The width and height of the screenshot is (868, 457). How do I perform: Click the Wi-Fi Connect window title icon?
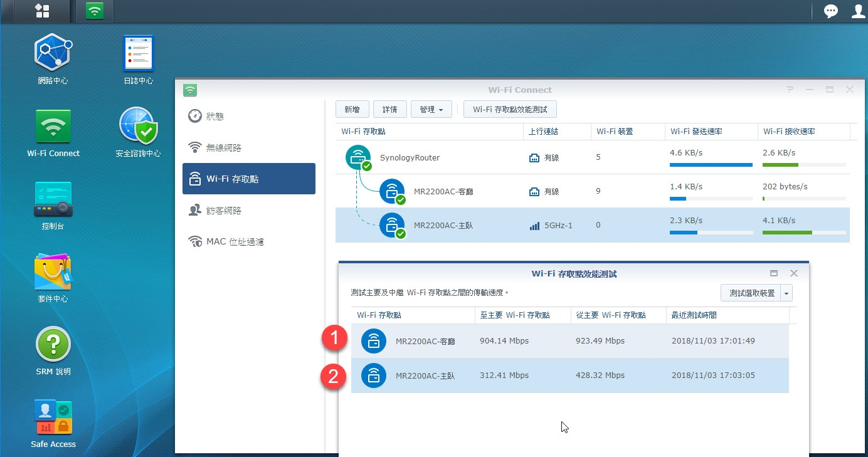pos(189,90)
